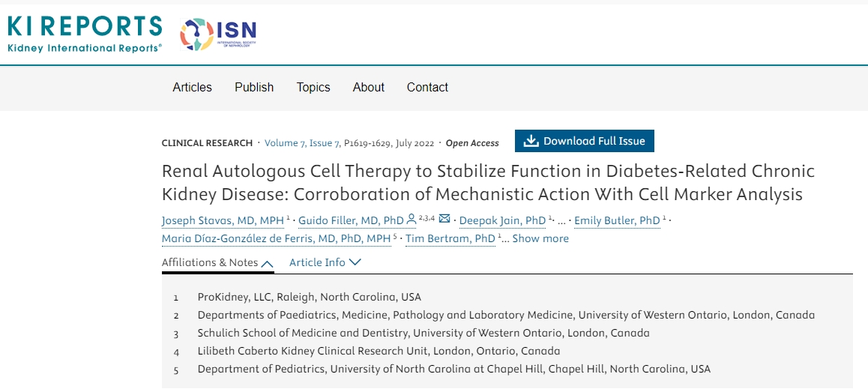The image size is (868, 389).
Task: View author Joseph Stavas, MD, MPH
Action: [223, 220]
